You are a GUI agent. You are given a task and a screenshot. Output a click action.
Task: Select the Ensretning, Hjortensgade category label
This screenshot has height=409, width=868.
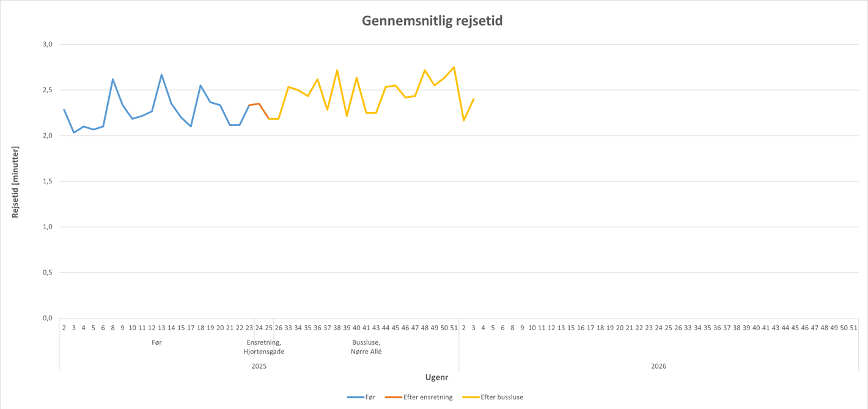[263, 347]
